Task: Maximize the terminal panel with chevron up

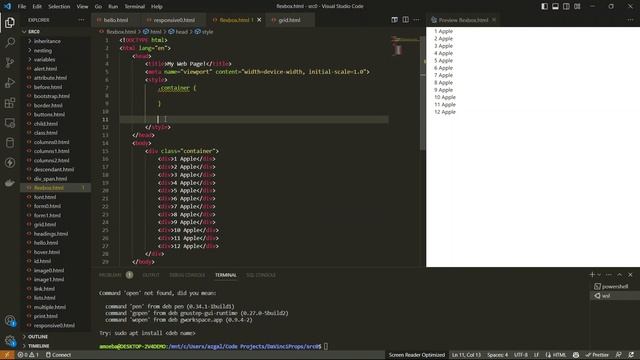Action: tap(619, 275)
